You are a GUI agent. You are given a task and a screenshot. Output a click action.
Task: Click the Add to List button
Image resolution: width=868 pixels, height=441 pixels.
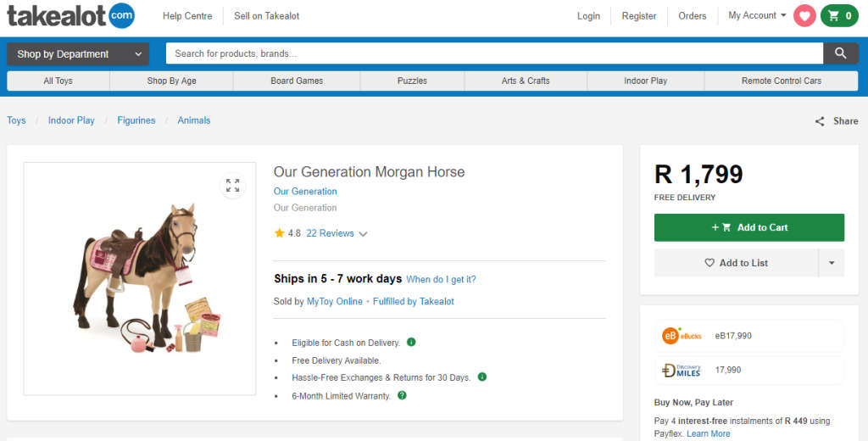click(737, 263)
